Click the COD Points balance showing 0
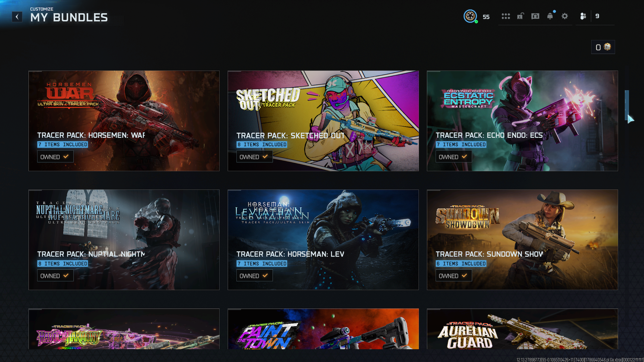Screen dimensions: 644x362 coord(598,47)
